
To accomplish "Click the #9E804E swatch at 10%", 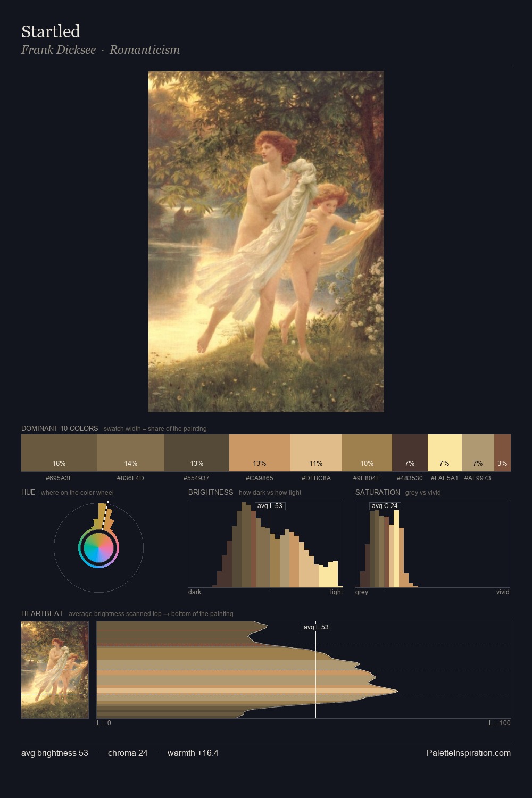I will (x=367, y=453).
